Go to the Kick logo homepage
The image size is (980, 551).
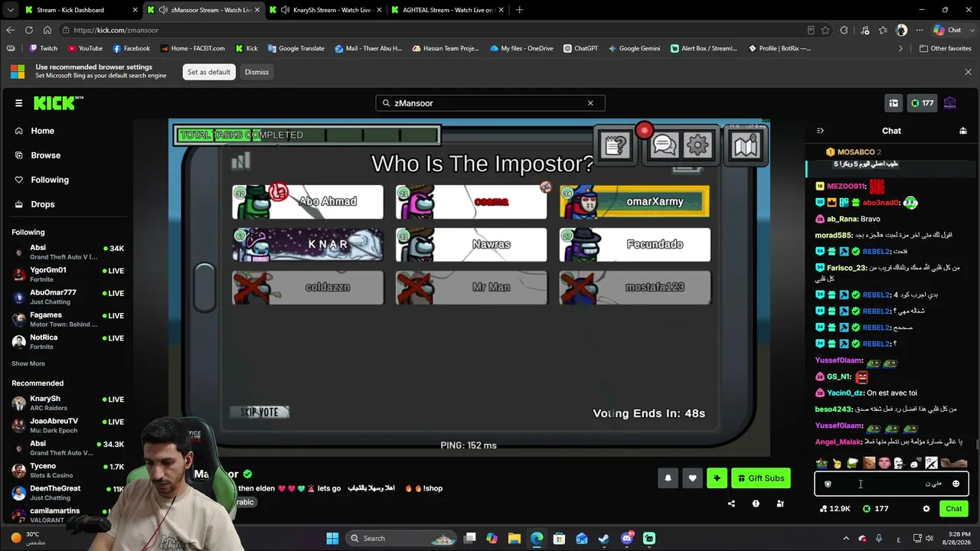(58, 103)
